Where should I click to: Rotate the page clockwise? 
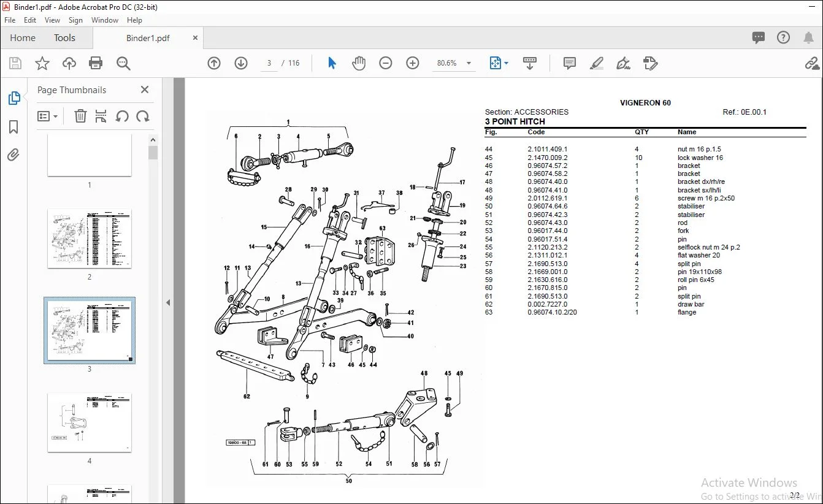[143, 116]
